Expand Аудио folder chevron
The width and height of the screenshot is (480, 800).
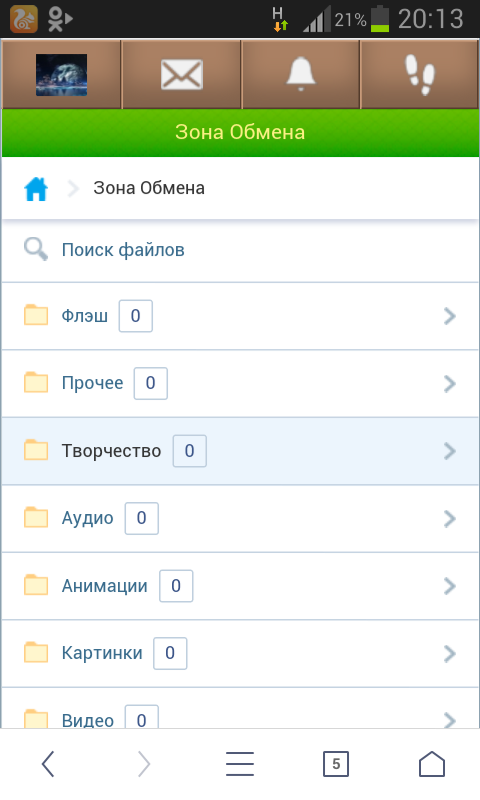click(x=449, y=518)
